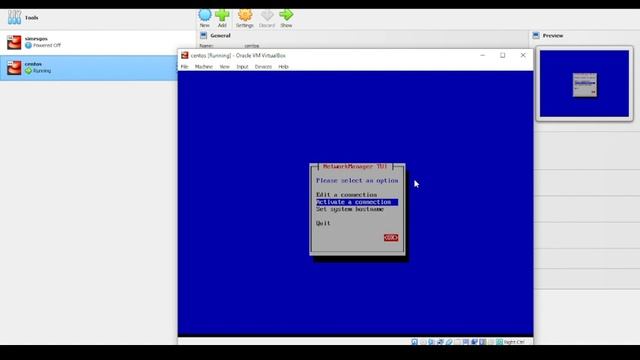Click the 'General' section title
Image resolution: width=640 pixels, height=360 pixels.
(x=220, y=36)
